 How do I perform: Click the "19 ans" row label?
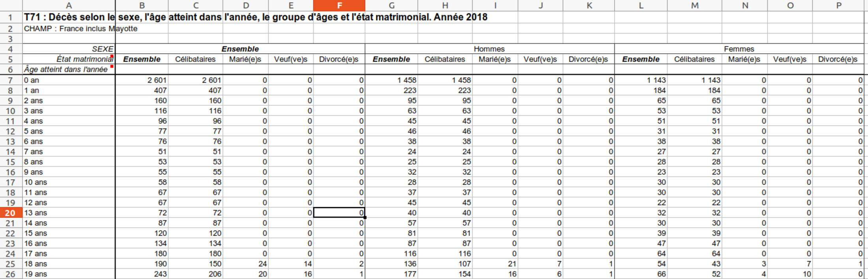coord(69,274)
